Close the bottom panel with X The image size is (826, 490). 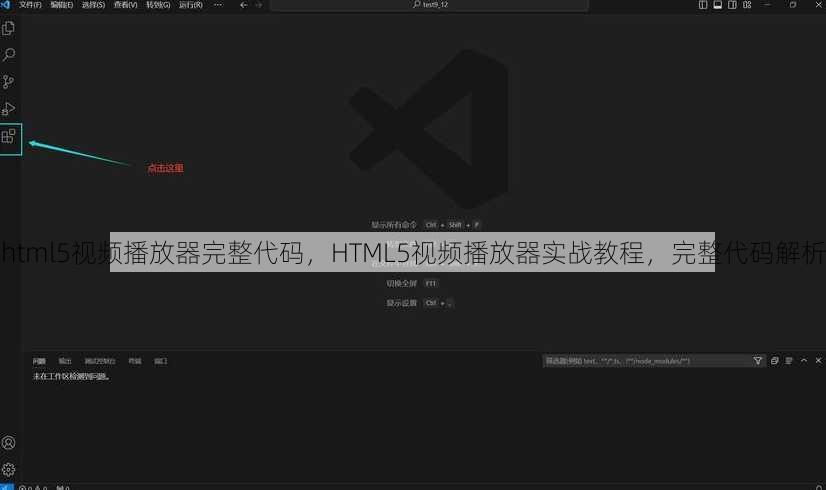pyautogui.click(x=818, y=360)
